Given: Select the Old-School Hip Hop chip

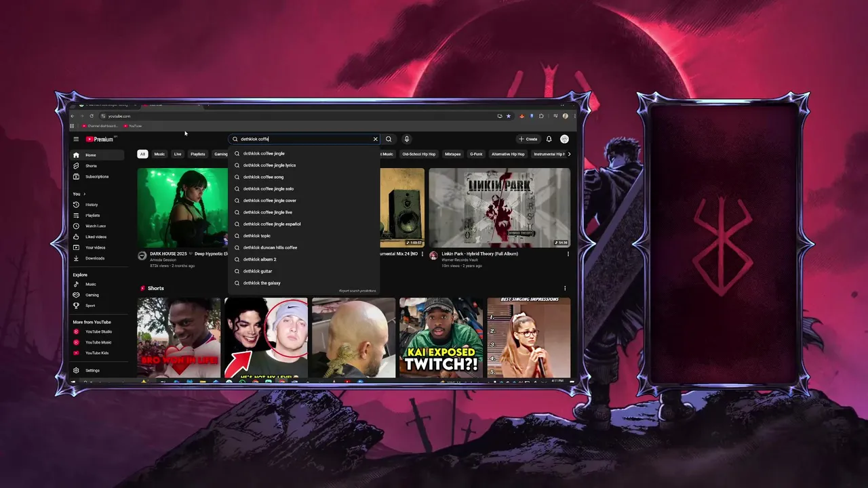Looking at the screenshot, I should click(x=419, y=154).
